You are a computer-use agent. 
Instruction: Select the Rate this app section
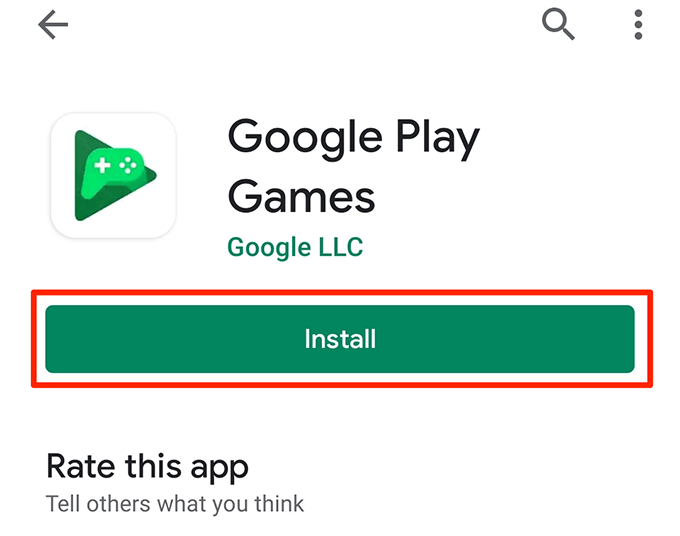147,467
